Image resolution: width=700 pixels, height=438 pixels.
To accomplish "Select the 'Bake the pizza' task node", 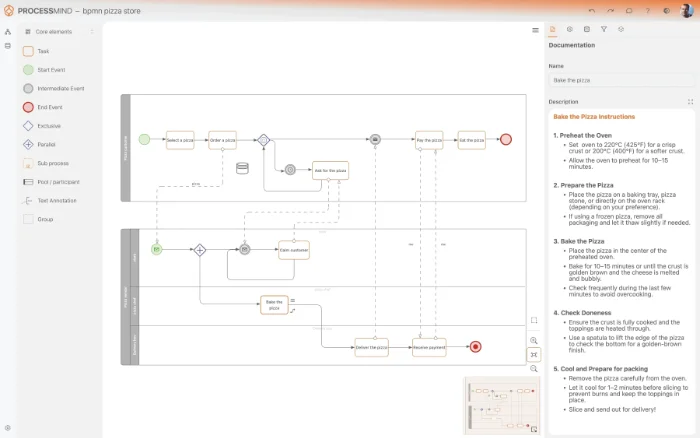I will click(273, 302).
